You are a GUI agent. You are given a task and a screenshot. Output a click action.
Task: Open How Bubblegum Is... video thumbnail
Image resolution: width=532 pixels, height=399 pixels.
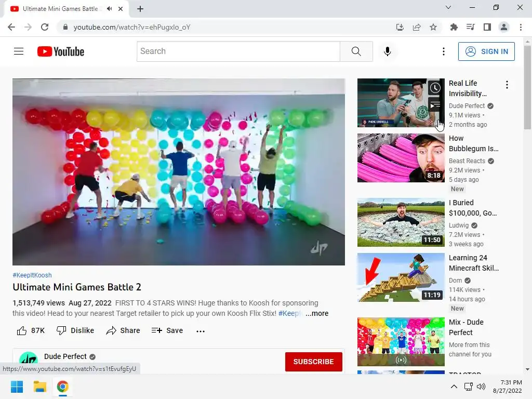pyautogui.click(x=401, y=158)
